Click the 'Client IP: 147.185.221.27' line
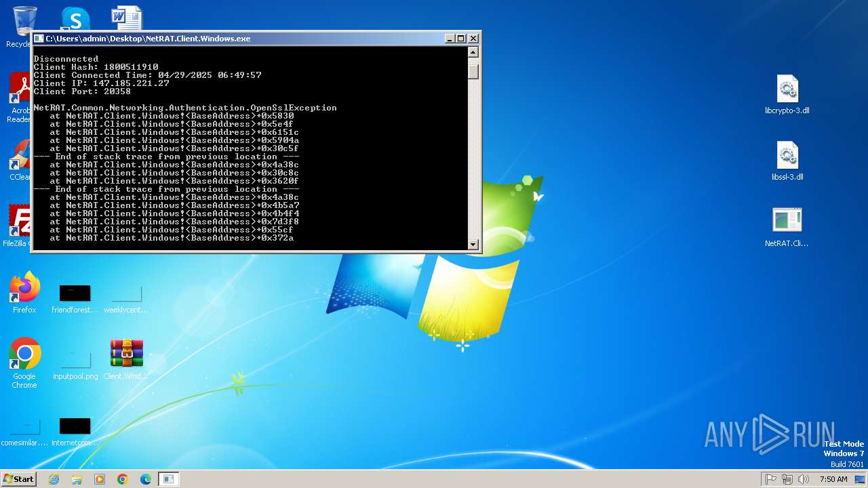Viewport: 868px width, 488px height. (101, 83)
